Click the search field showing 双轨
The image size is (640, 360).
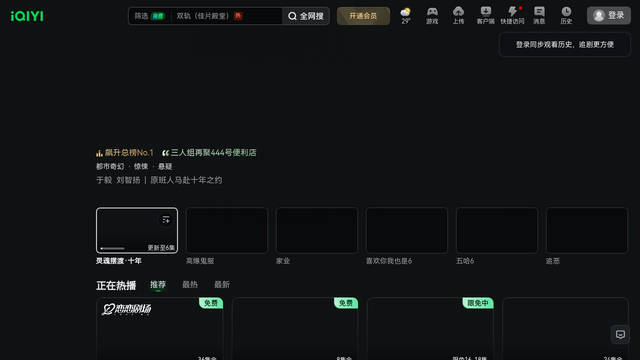[227, 16]
